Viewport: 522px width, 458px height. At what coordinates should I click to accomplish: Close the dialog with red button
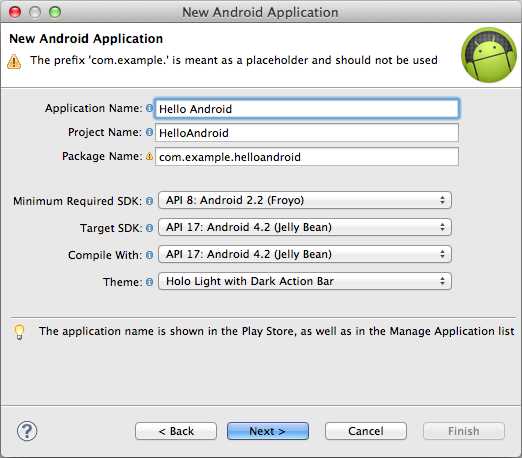point(15,12)
